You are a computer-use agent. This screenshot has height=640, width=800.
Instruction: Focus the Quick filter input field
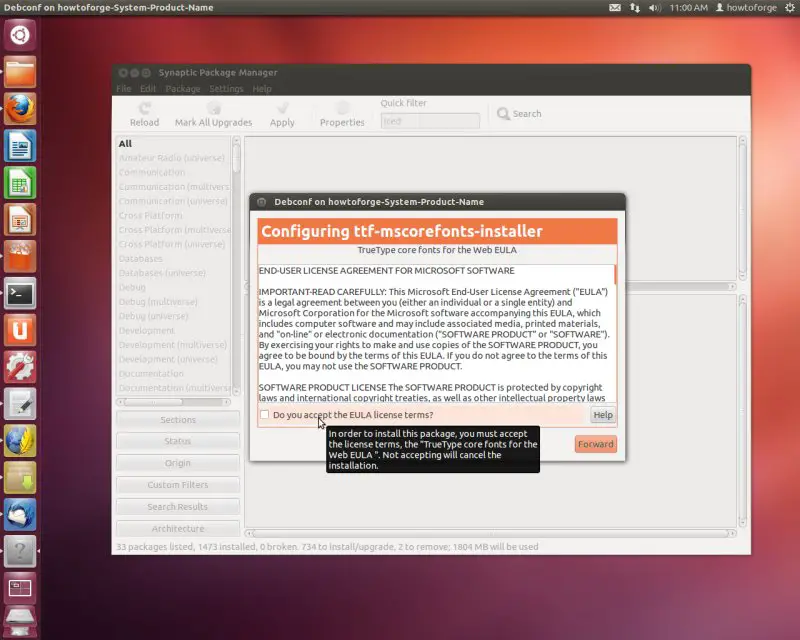click(430, 121)
